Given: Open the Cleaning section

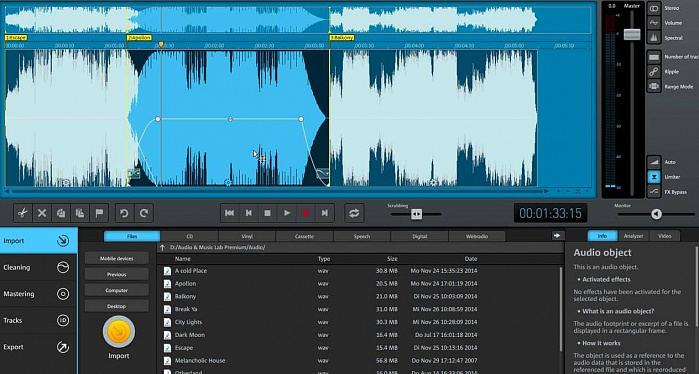Looking at the screenshot, I should (x=38, y=267).
